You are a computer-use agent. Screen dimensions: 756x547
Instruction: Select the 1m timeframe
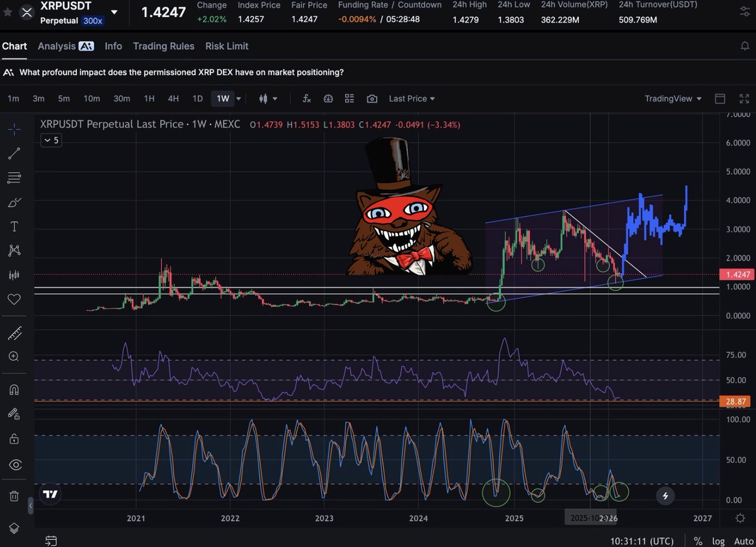click(x=13, y=98)
